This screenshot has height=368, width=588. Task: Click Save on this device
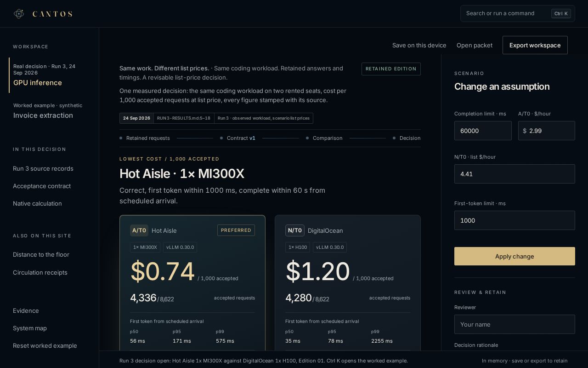[x=419, y=45]
